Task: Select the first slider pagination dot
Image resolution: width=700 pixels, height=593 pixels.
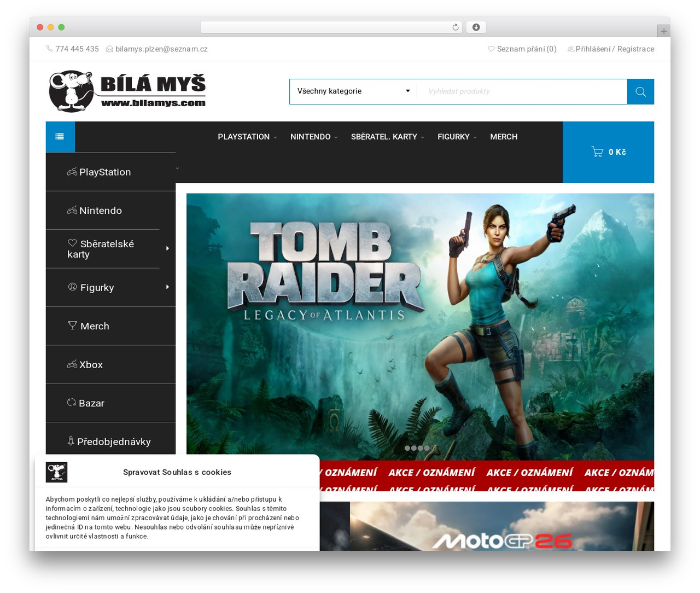Action: point(407,448)
